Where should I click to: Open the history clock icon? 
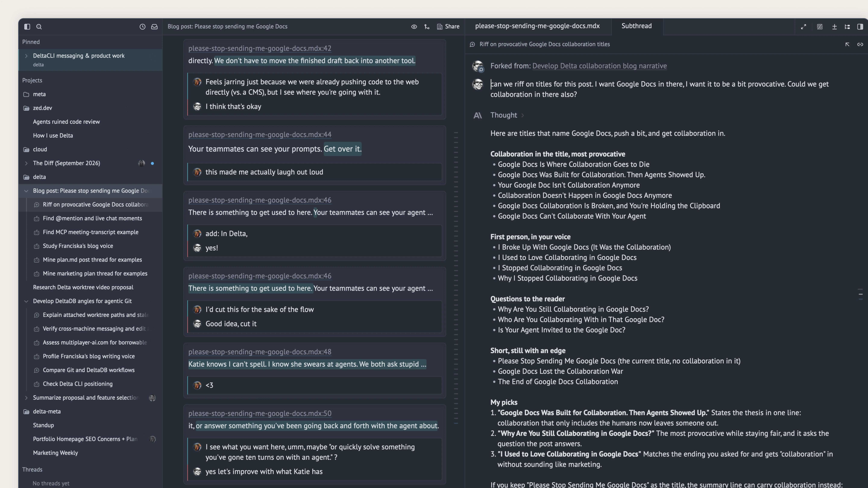[x=143, y=27]
